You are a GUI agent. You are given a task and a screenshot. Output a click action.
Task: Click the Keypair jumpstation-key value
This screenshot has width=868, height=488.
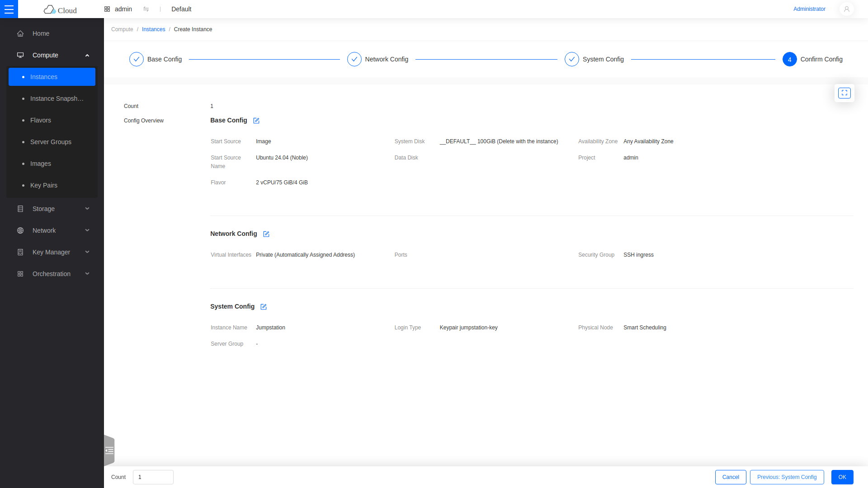(x=468, y=328)
